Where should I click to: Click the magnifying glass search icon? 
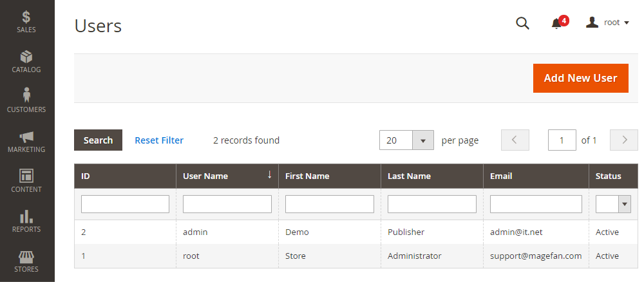(522, 23)
